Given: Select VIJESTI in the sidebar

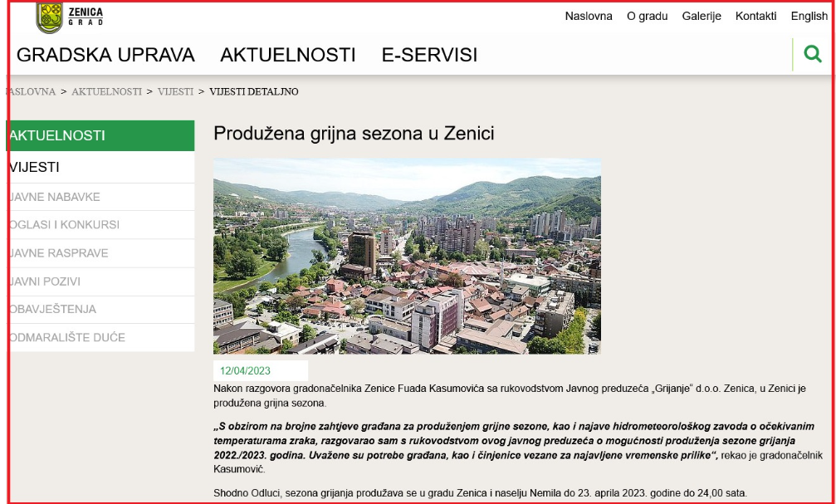Looking at the screenshot, I should (100, 167).
